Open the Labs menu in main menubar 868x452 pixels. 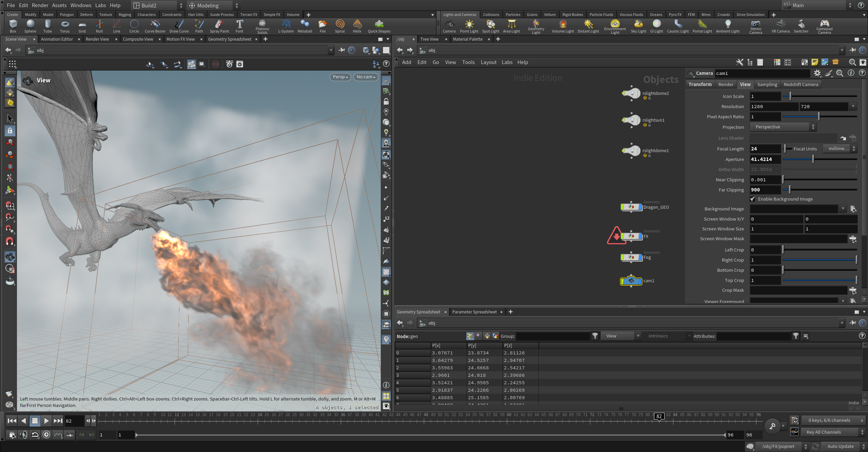[x=100, y=5]
